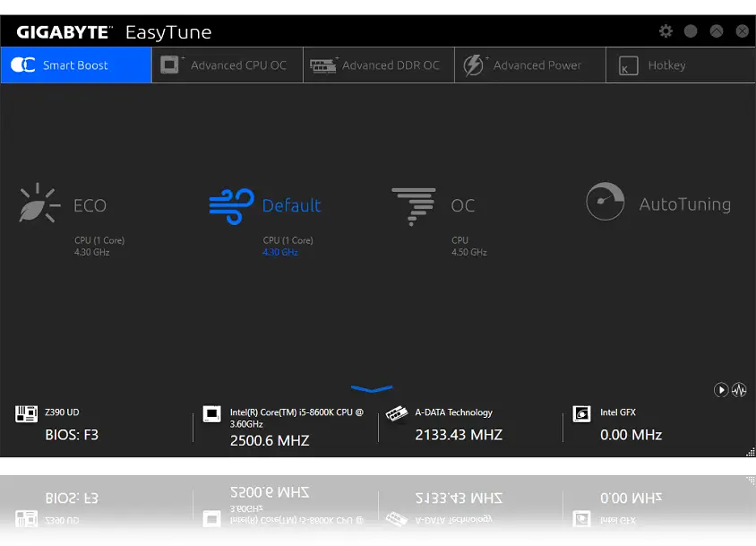This screenshot has width=756, height=546.
Task: Click the Z390 UD motherboard icon
Action: (27, 413)
